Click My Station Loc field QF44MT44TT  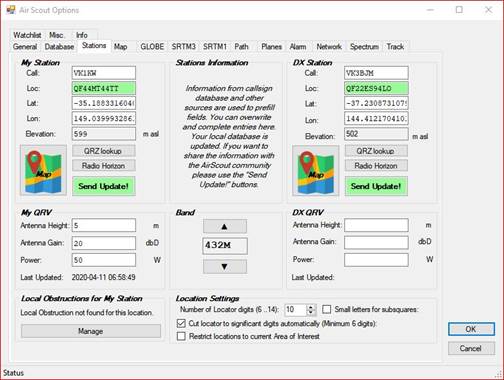click(x=104, y=88)
